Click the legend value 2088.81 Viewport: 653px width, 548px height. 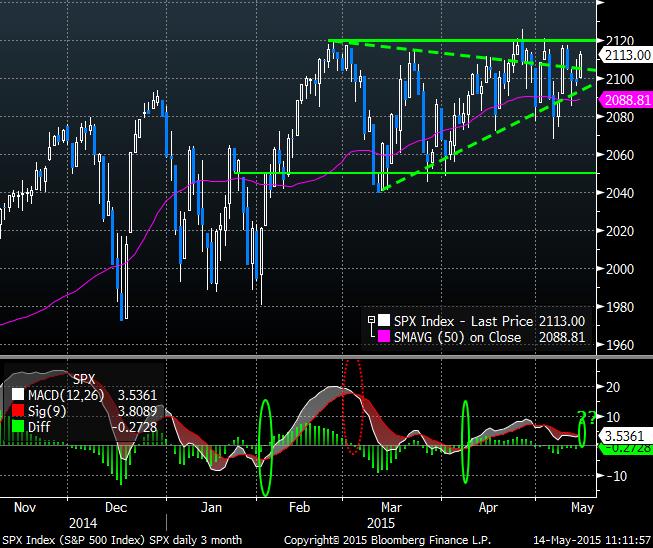562,337
